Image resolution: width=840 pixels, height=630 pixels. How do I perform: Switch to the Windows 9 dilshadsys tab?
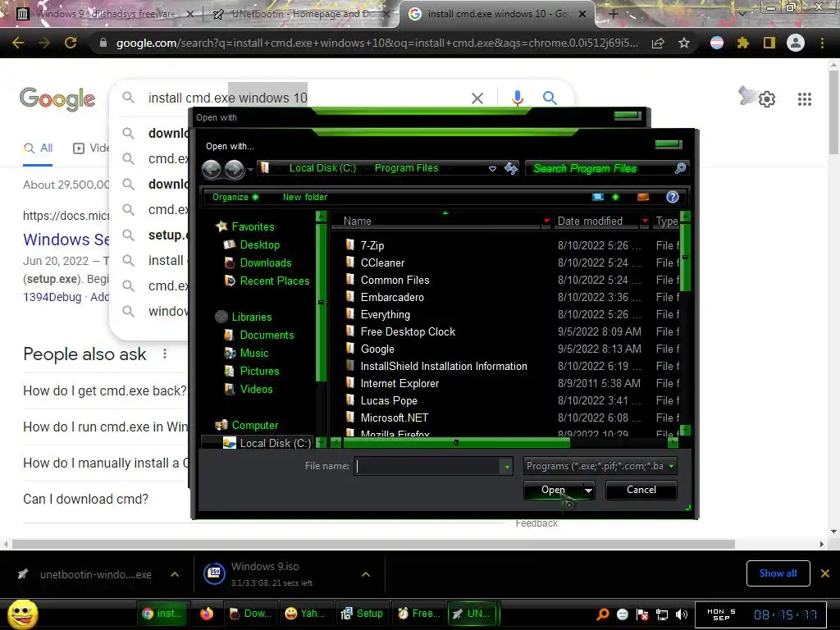pos(106,14)
